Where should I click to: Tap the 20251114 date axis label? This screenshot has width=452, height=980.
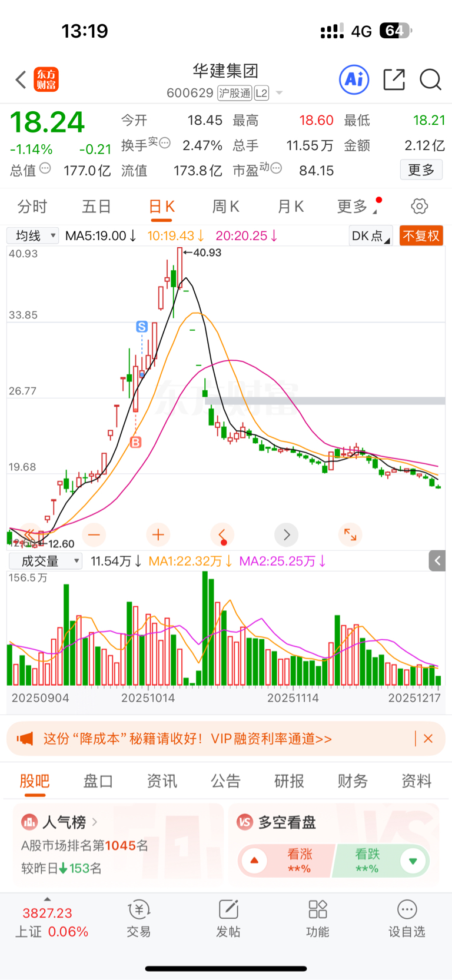(293, 698)
